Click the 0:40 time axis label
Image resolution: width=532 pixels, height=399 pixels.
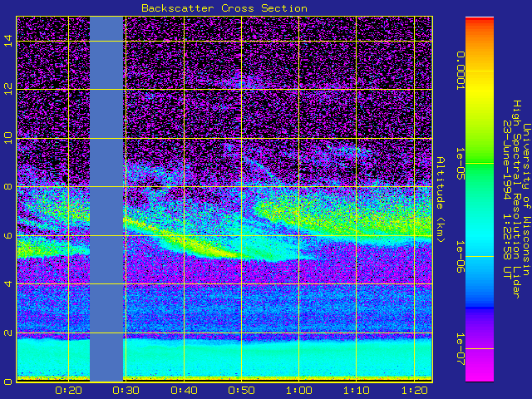184,391
